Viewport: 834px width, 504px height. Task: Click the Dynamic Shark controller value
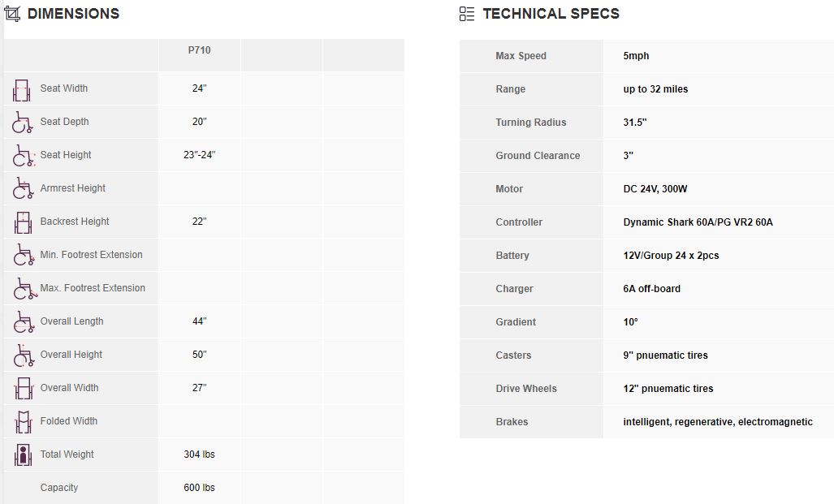[x=698, y=222]
